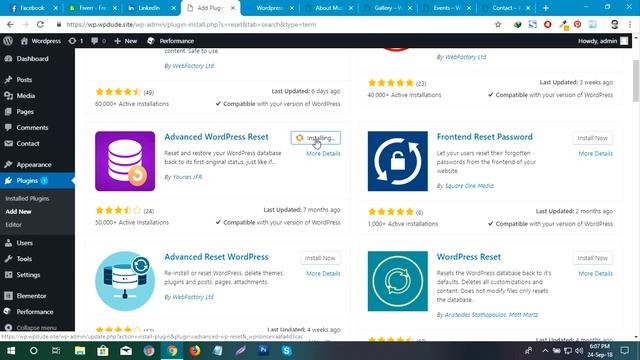Image resolution: width=640 pixels, height=360 pixels.
Task: Open Installed Plugins submenu item
Action: 27,198
